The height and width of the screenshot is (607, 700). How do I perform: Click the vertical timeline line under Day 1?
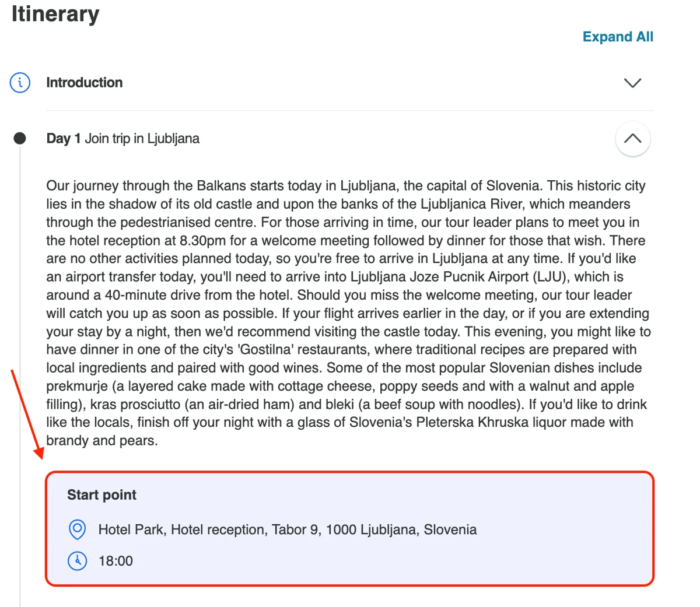point(20,373)
